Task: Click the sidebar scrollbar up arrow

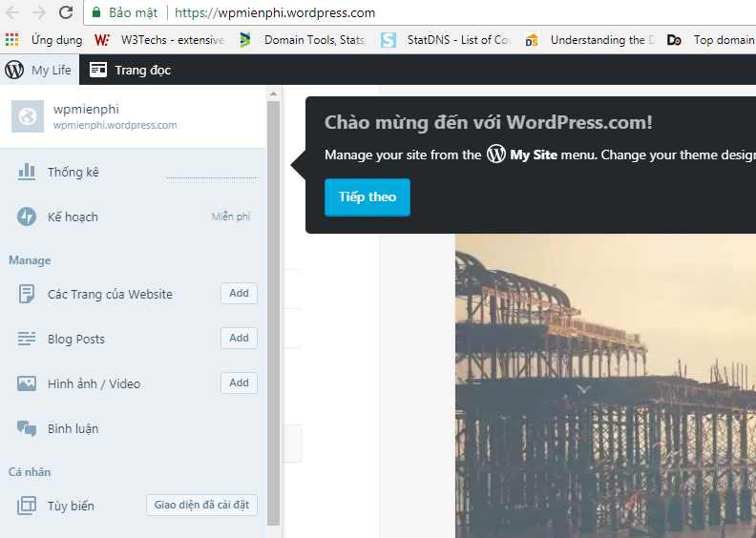Action: (x=273, y=93)
